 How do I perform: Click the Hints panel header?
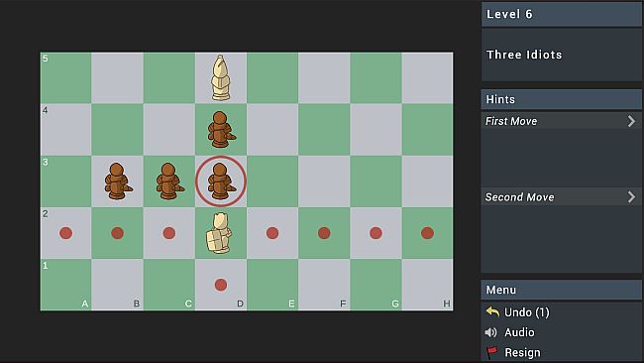point(561,99)
